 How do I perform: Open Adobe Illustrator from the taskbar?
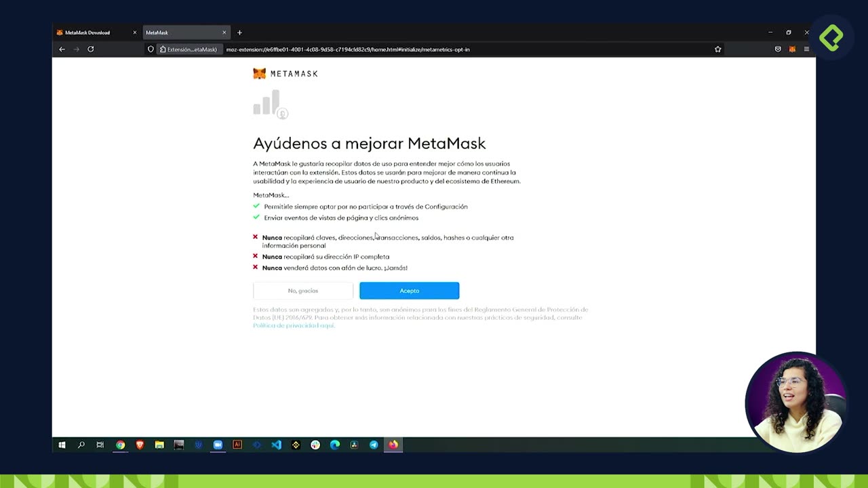click(x=237, y=445)
